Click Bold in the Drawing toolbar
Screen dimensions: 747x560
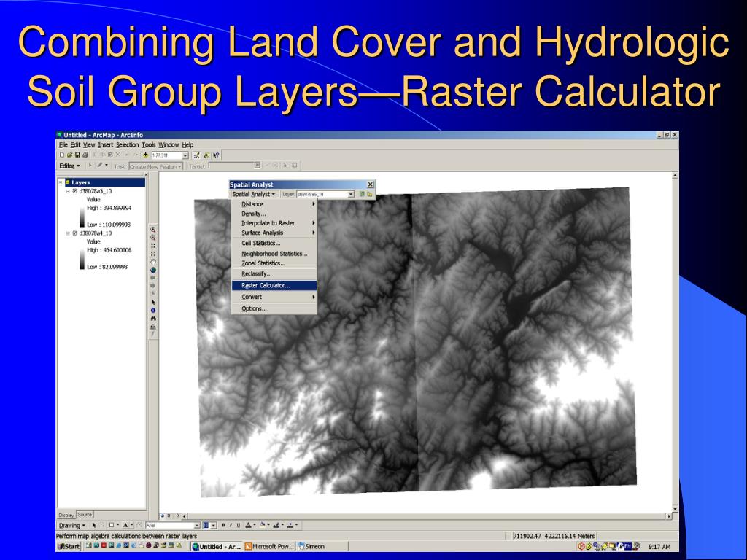(222, 525)
